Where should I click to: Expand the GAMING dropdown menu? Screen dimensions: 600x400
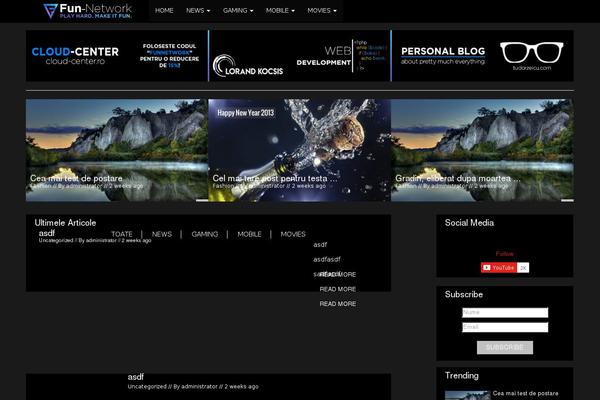238,11
